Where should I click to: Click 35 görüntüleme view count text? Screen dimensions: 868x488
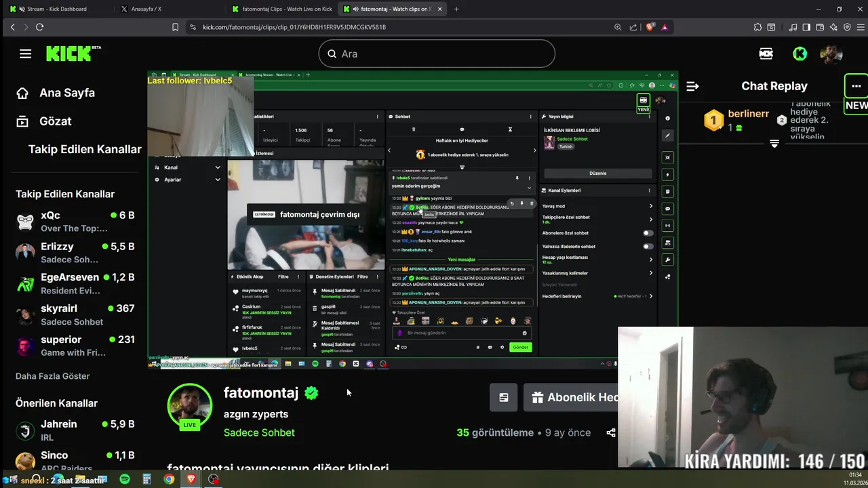495,432
